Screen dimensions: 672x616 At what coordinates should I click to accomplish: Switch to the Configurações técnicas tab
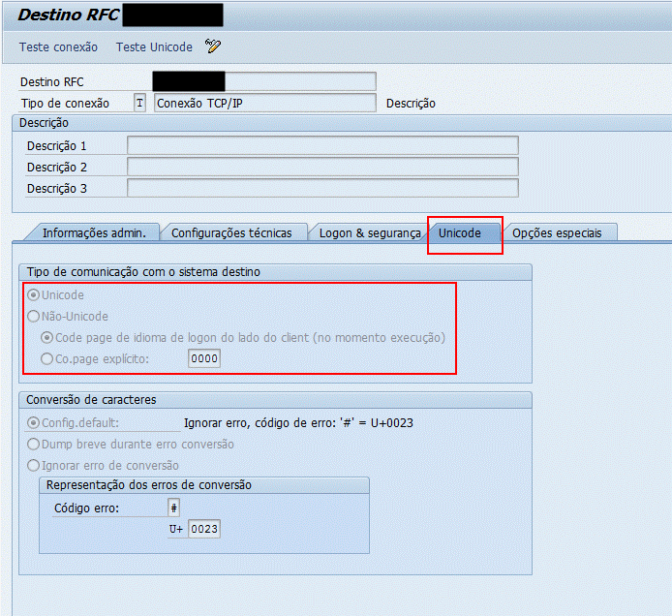point(231,232)
